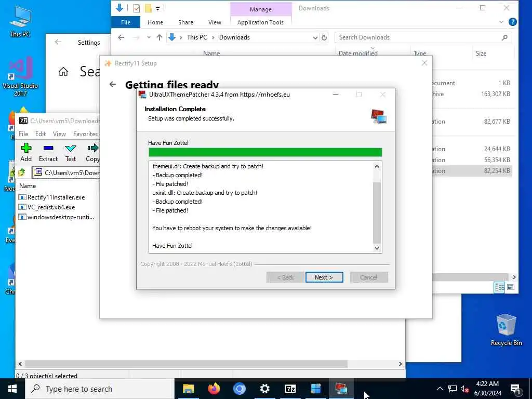The image size is (532, 399).
Task: Click Explorer up-directory arrow
Action: point(159,37)
